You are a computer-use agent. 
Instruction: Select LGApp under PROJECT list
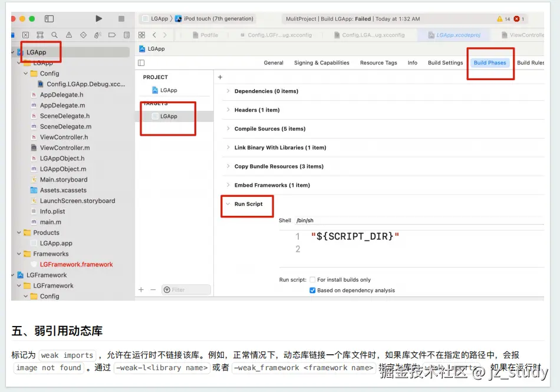coord(164,90)
